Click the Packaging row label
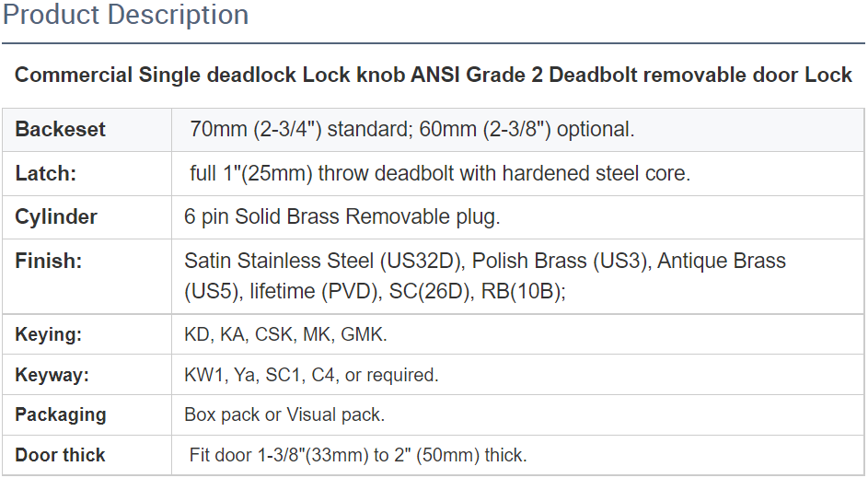The image size is (868, 478). click(x=61, y=415)
